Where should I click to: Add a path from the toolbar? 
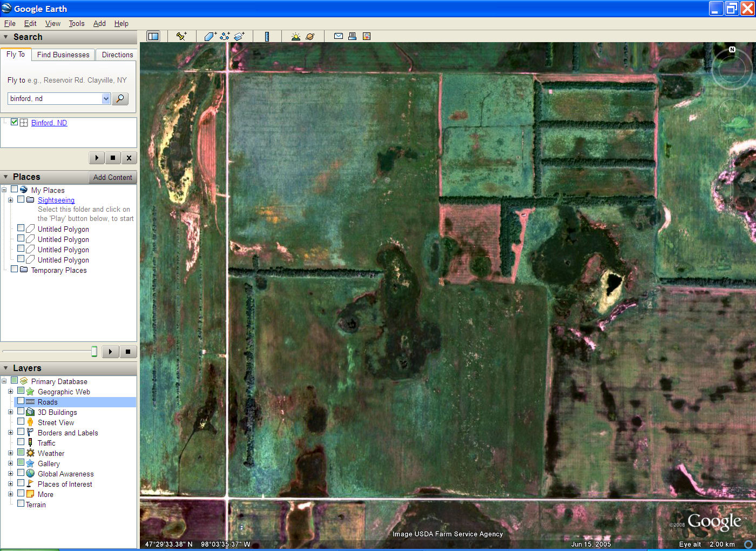click(x=225, y=36)
